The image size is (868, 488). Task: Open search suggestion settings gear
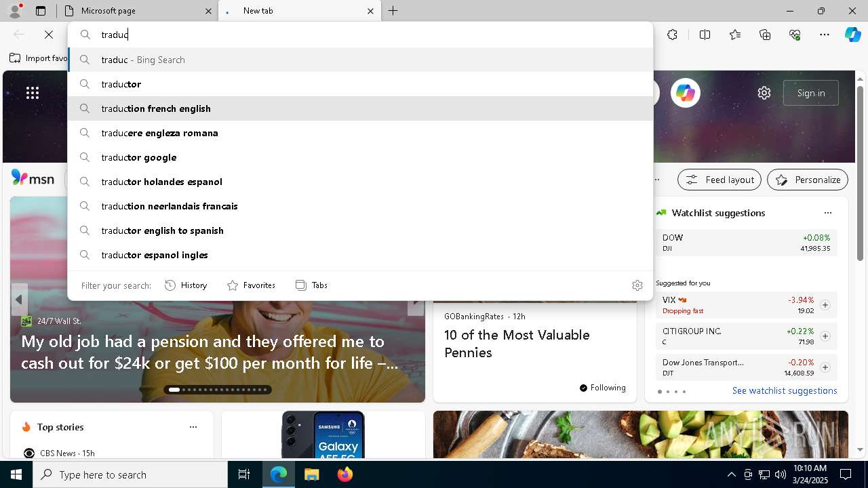coord(637,285)
